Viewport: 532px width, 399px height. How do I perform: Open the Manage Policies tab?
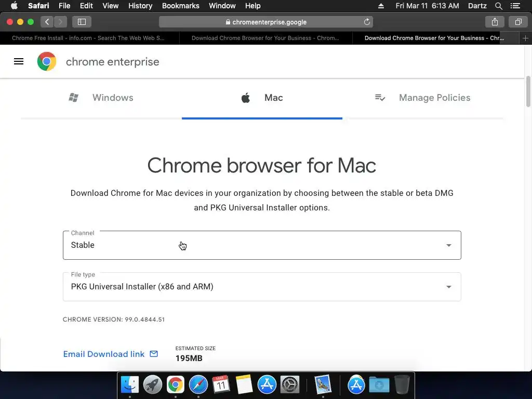[x=423, y=98]
